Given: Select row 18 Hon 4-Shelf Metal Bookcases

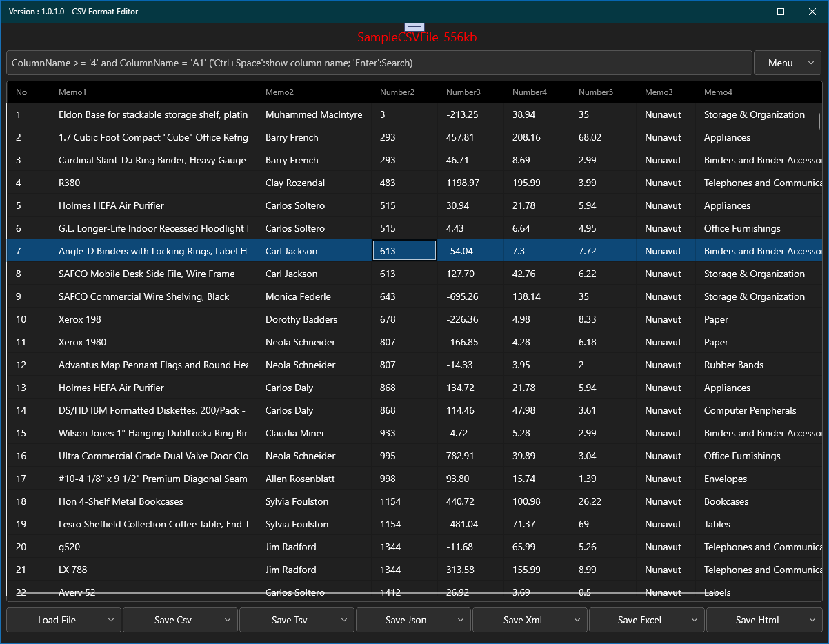Looking at the screenshot, I should pos(415,501).
